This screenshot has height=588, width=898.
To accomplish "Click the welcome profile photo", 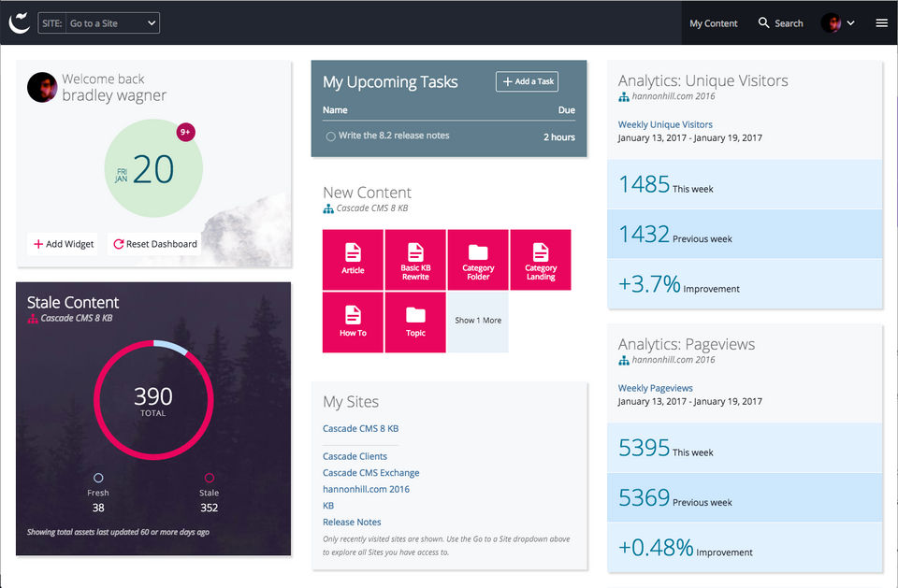I will (x=42, y=87).
